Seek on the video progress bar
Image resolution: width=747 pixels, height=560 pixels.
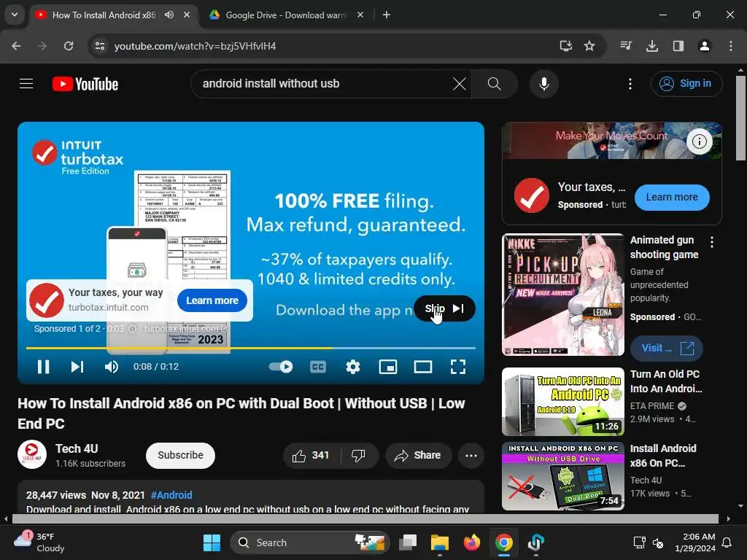pos(251,348)
